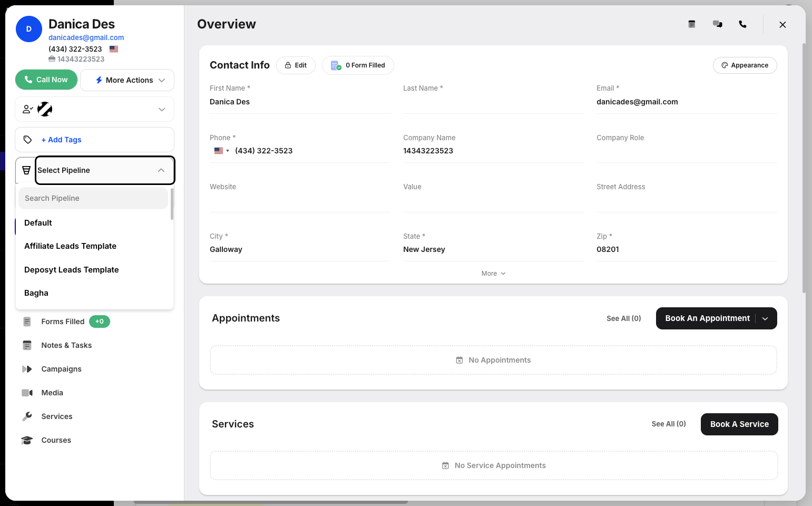Click the Edit button in Contact Info
This screenshot has width=812, height=506.
click(296, 65)
